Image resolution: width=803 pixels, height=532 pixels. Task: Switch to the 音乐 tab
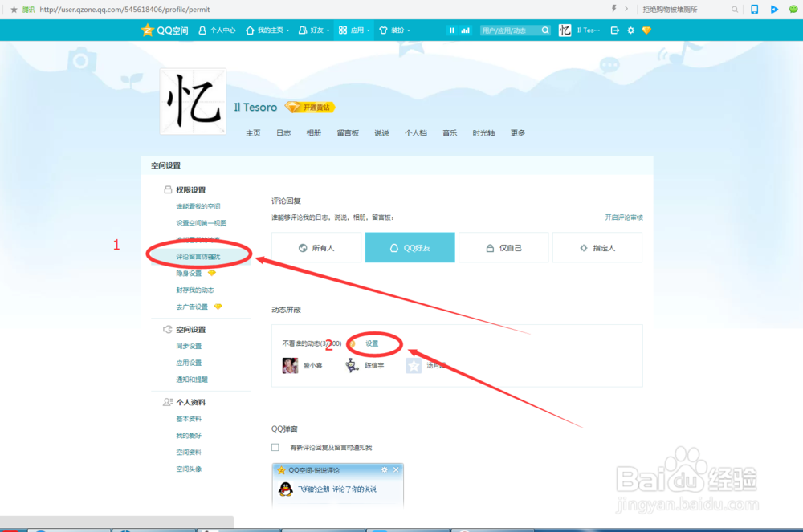click(x=450, y=133)
